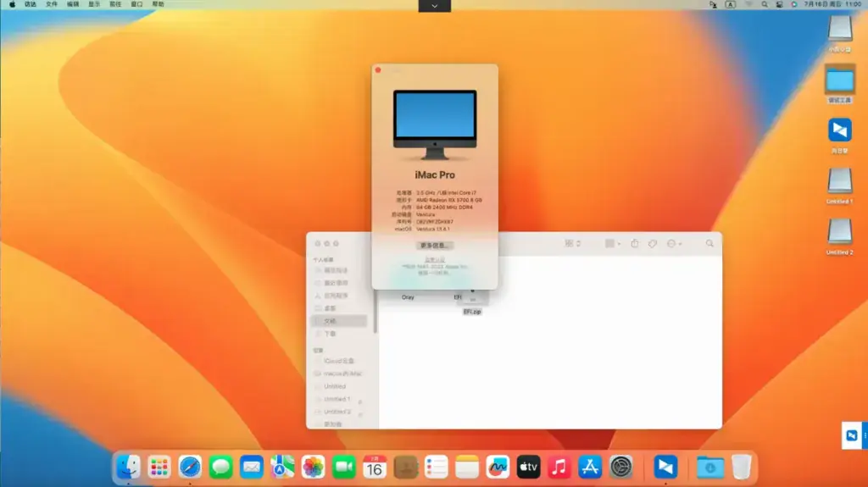868x487 pixels.
Task: Open the 访达 (Finder) menu
Action: click(x=31, y=4)
